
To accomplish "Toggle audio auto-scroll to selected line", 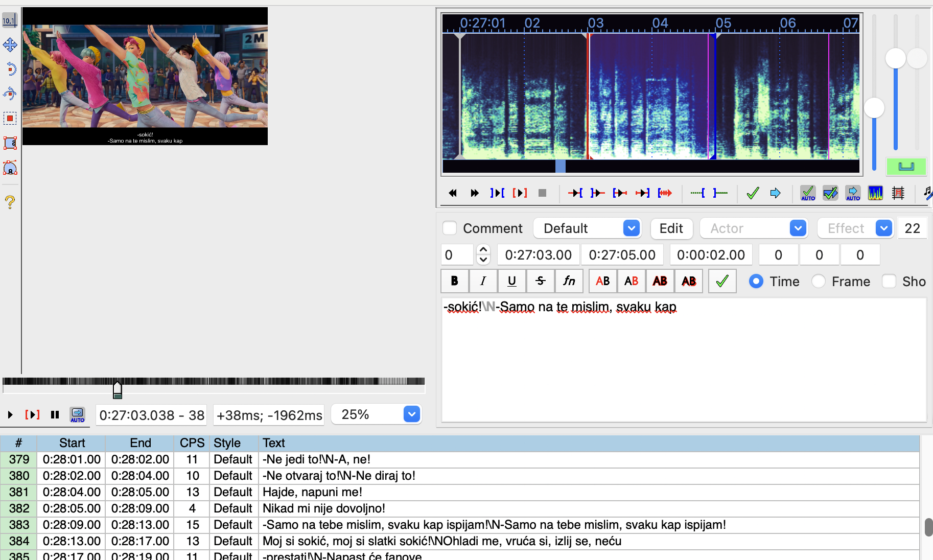I will (x=853, y=193).
